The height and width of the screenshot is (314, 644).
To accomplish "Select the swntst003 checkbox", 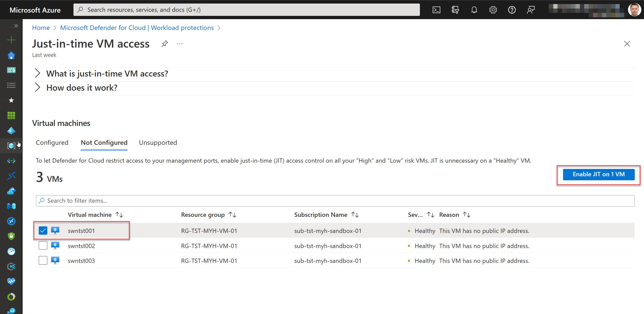I will 43,260.
